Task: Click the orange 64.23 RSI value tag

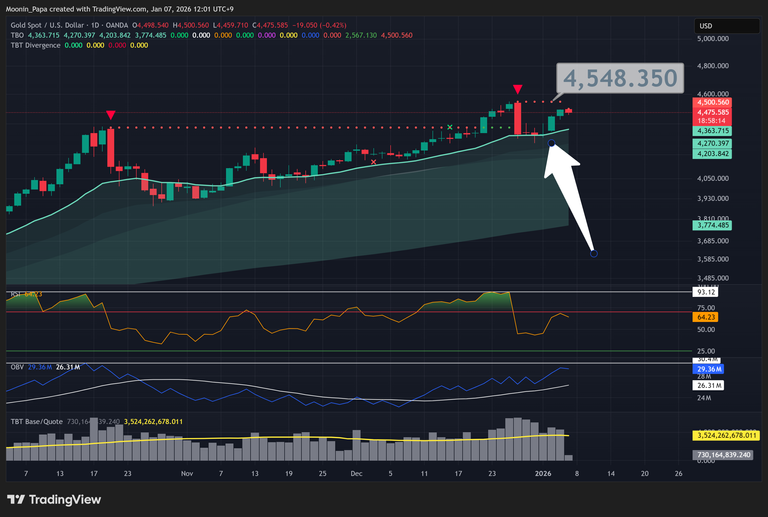Action: (705, 317)
